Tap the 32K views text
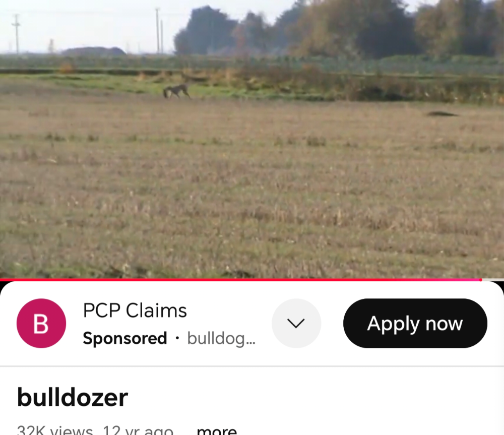 tap(54, 430)
